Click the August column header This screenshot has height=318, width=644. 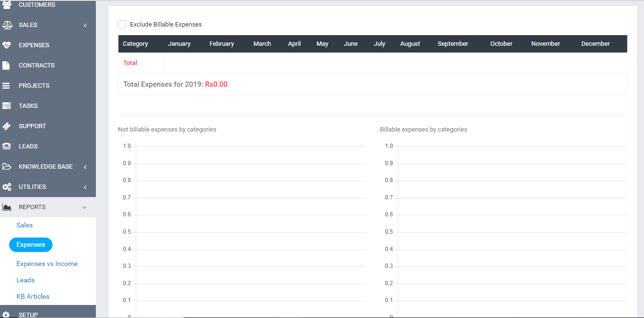410,44
